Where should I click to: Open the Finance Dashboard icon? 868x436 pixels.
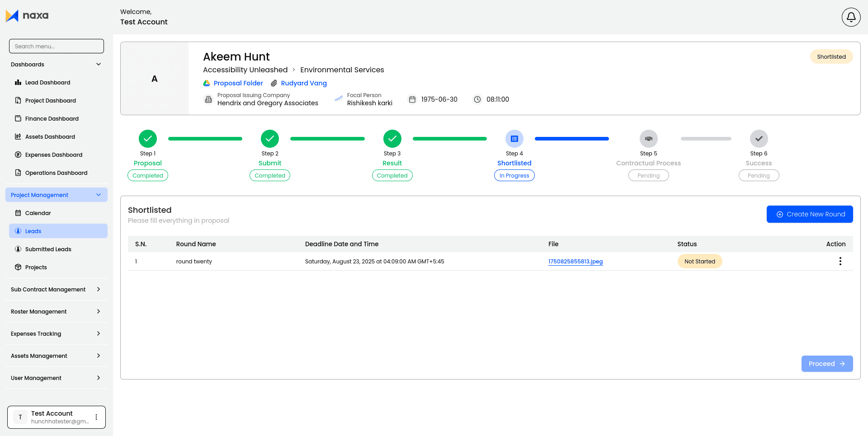tap(19, 118)
